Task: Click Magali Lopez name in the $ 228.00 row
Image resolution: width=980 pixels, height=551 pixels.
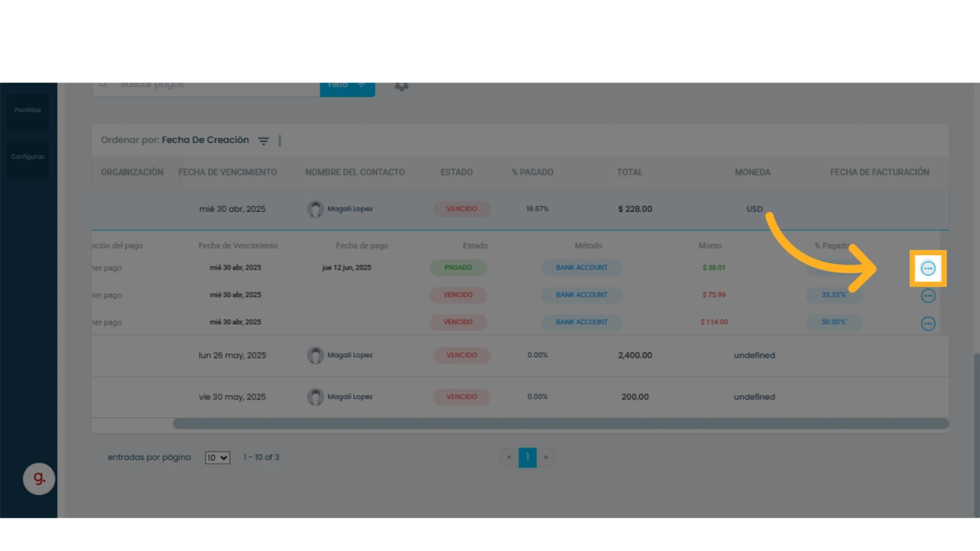Action: 350,209
